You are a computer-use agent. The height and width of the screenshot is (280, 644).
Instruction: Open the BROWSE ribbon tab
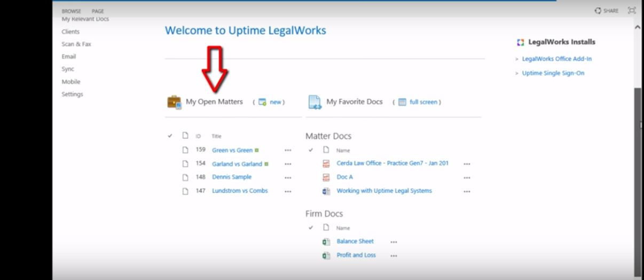click(x=72, y=11)
